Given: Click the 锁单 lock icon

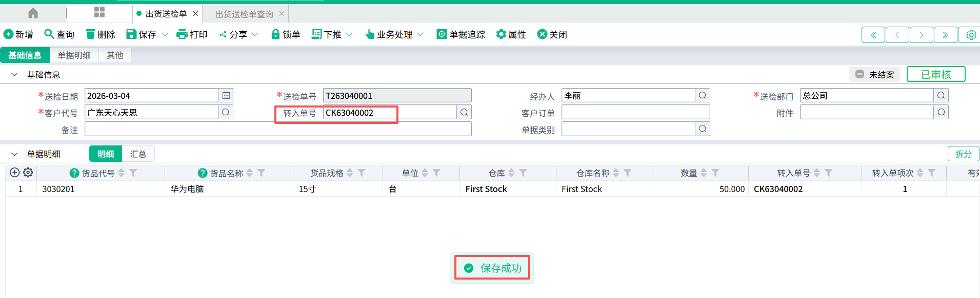Looking at the screenshot, I should 275,34.
